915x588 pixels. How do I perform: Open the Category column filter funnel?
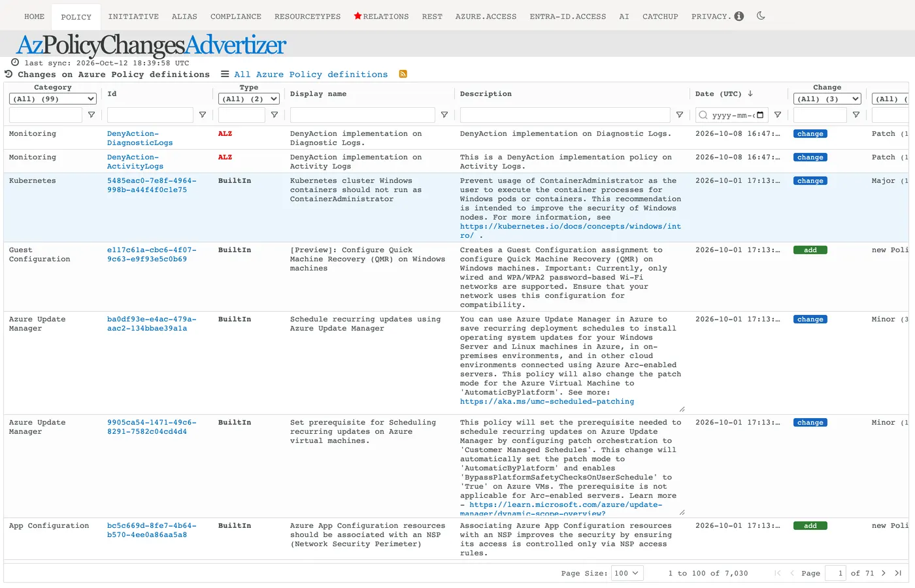point(91,115)
